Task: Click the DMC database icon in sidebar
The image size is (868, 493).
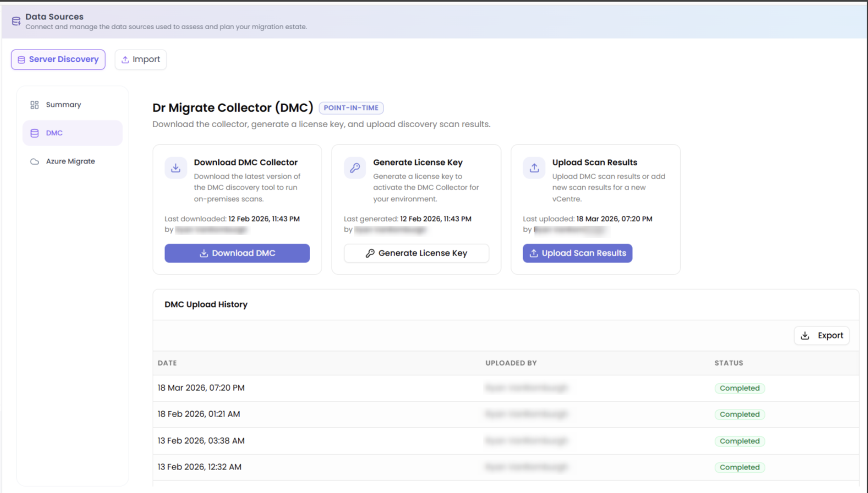Action: pyautogui.click(x=34, y=133)
